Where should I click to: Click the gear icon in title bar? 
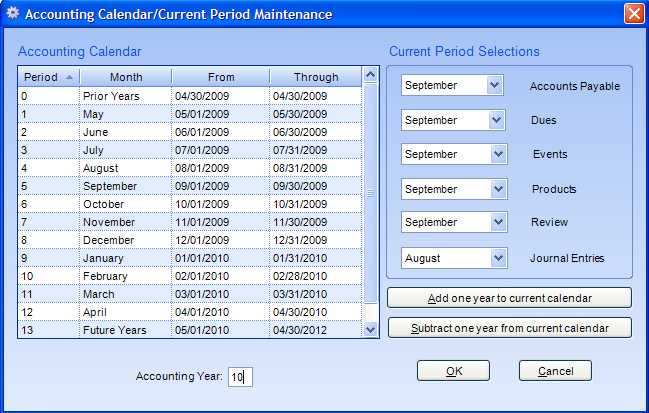point(12,14)
